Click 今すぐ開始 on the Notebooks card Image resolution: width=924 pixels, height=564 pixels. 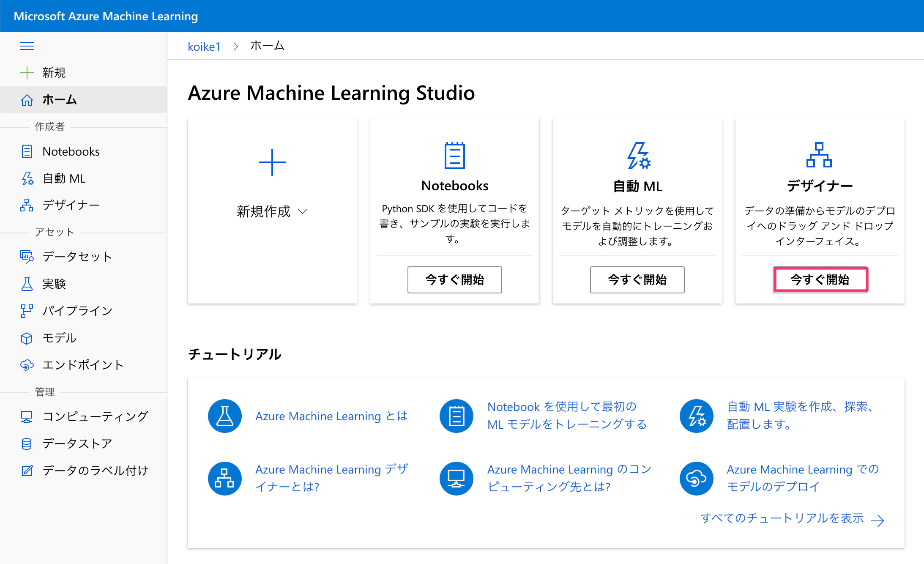click(455, 279)
